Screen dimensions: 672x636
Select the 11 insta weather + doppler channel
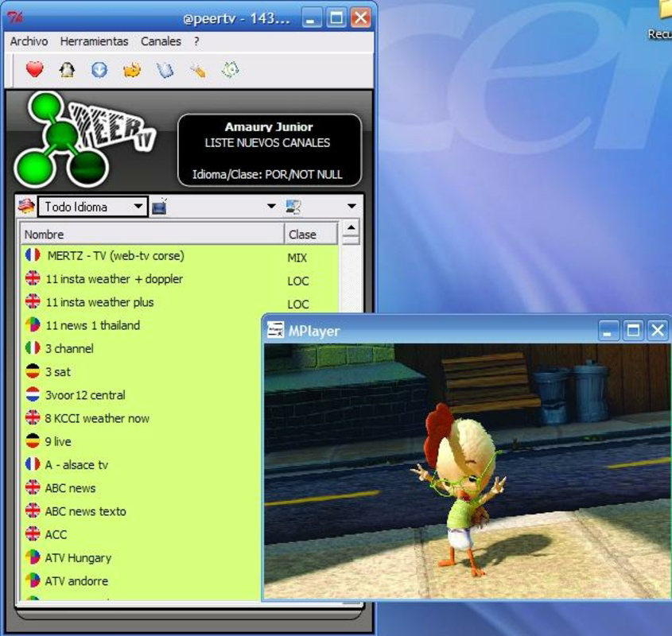pos(114,279)
